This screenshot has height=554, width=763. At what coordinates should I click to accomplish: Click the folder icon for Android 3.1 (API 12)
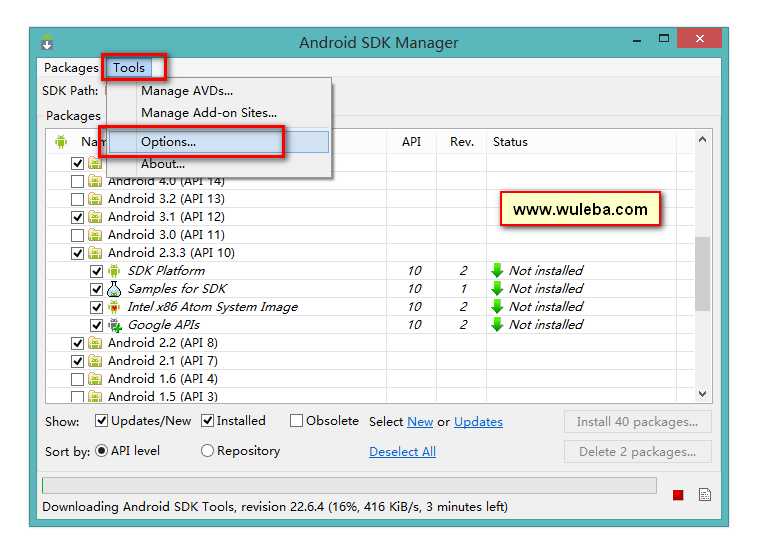click(95, 217)
